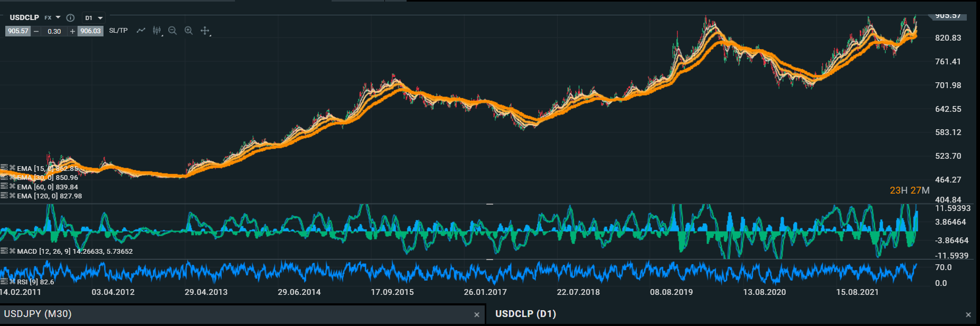Open settings for the RSI indicator
980x326 pixels.
point(4,281)
